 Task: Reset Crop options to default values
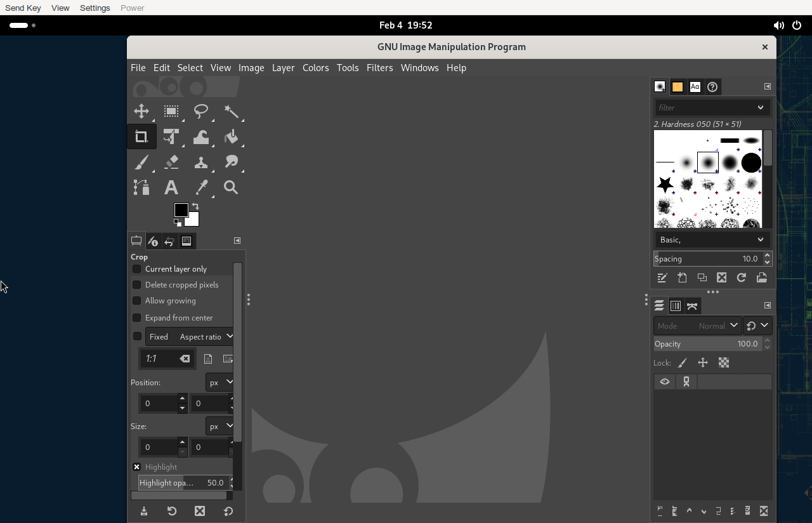[x=228, y=511]
